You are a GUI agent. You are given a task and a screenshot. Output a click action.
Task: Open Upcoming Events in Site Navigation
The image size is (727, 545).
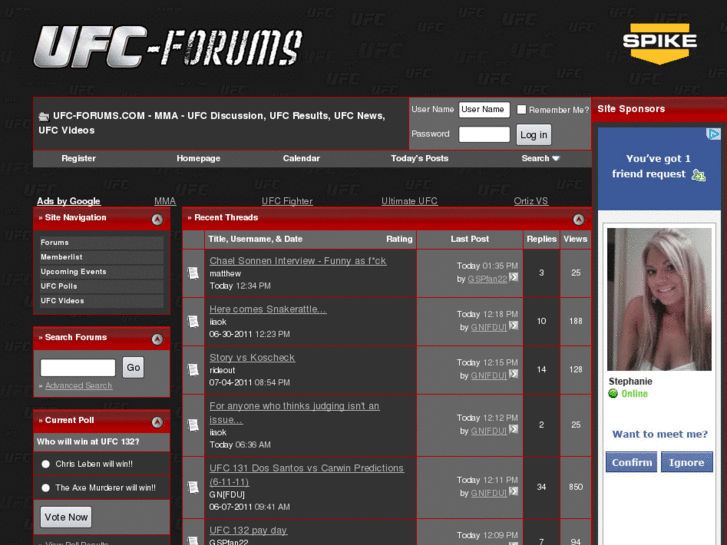102,272
